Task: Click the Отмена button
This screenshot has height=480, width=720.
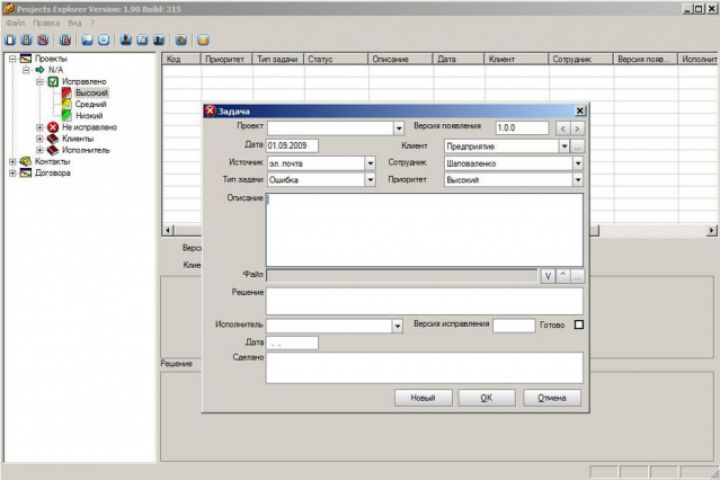Action: click(552, 398)
